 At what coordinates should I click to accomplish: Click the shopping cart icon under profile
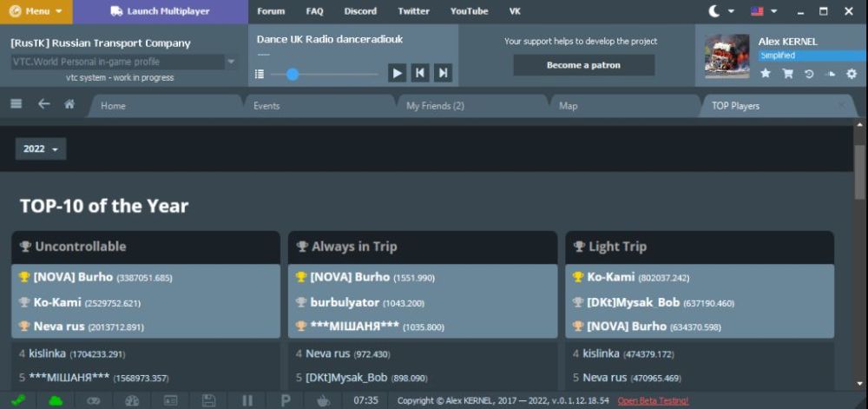click(787, 74)
